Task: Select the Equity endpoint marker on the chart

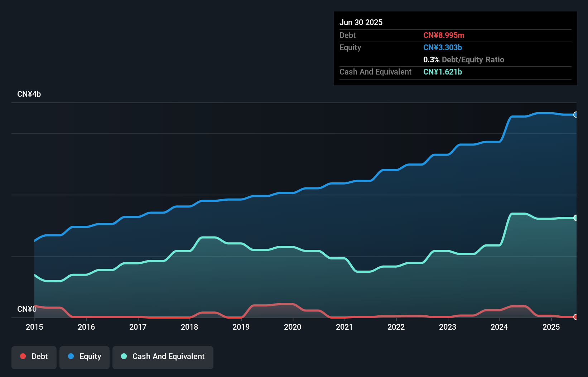Action: pos(575,114)
